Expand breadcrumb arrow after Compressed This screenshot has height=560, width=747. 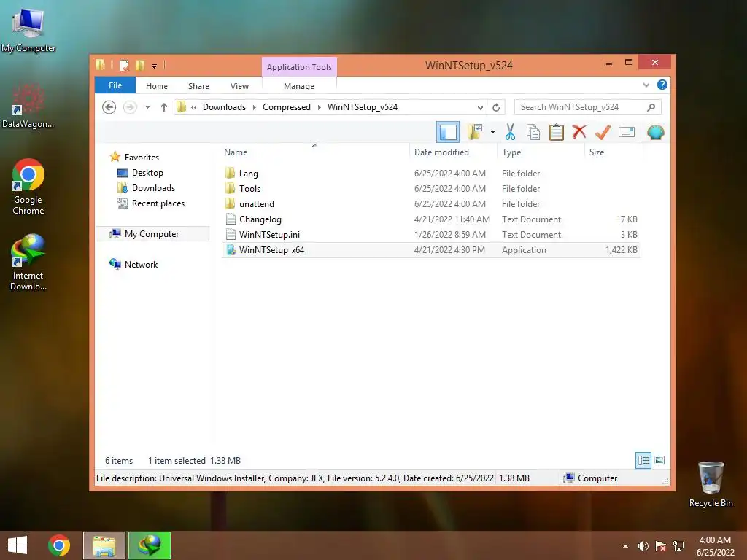[319, 107]
